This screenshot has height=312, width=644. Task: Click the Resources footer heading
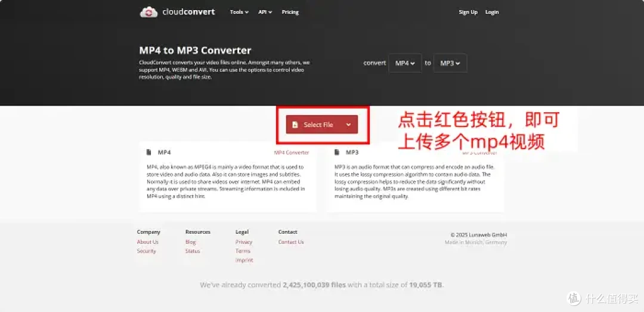[x=197, y=232]
